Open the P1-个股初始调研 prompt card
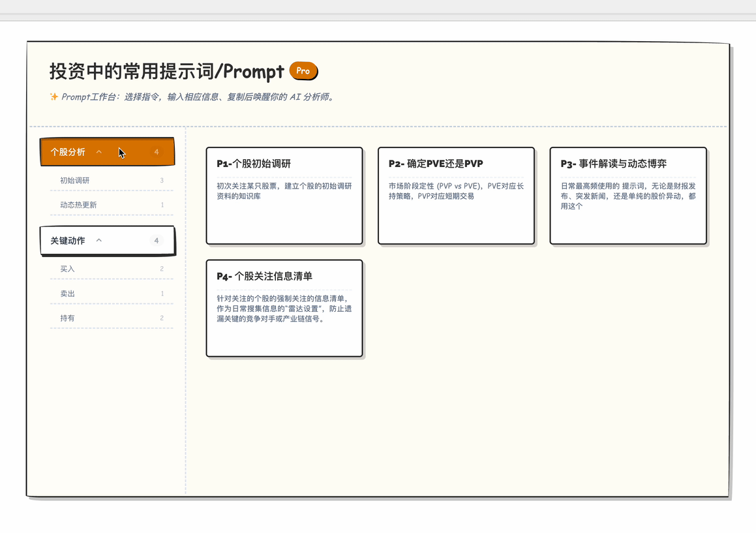This screenshot has width=756, height=533. [x=284, y=196]
